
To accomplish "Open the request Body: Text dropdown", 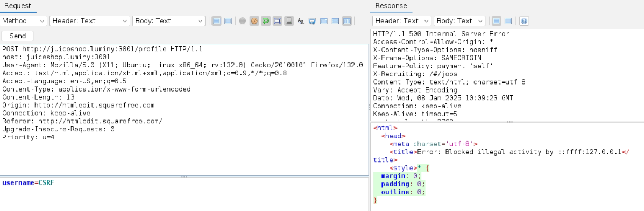I will 169,21.
